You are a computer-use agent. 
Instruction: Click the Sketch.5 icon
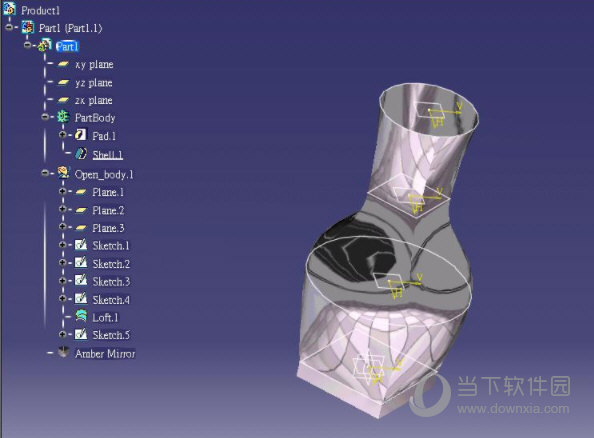point(81,334)
